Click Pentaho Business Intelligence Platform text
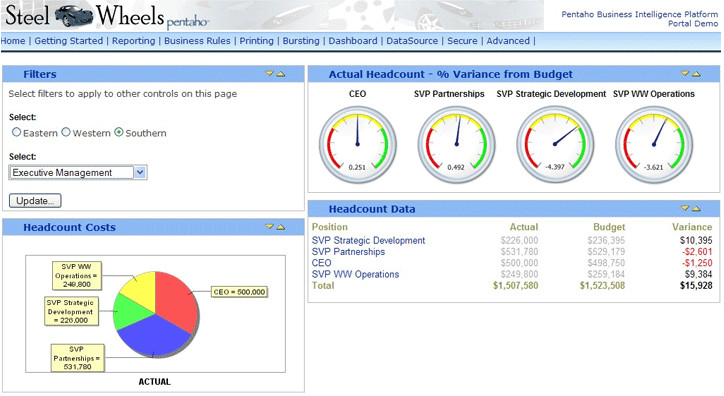The image size is (724, 396). 640,14
